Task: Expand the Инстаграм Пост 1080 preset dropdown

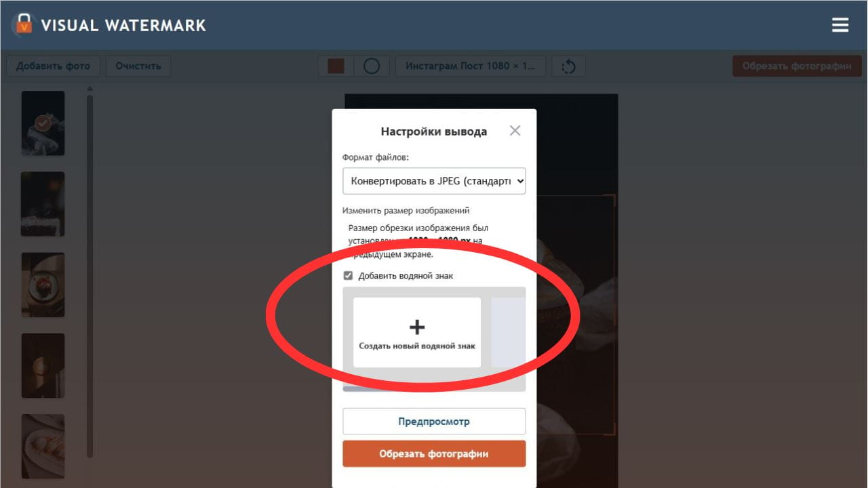Action: click(471, 66)
